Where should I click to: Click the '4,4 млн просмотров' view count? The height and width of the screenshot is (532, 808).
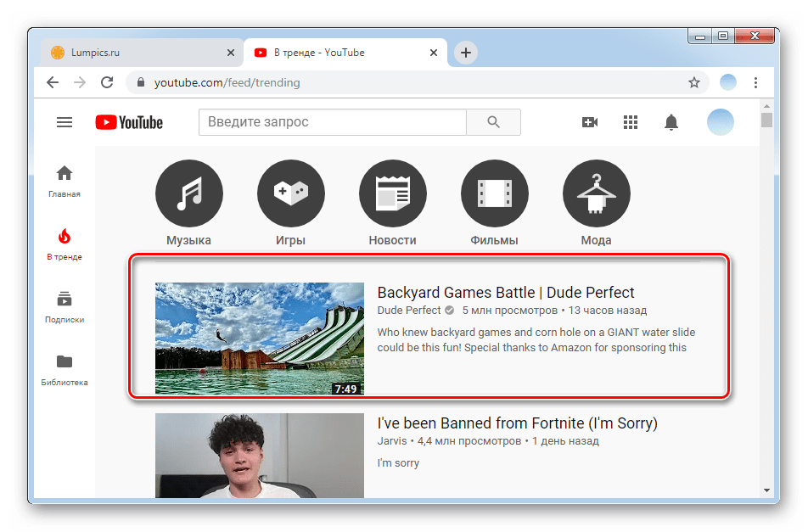coord(469,441)
